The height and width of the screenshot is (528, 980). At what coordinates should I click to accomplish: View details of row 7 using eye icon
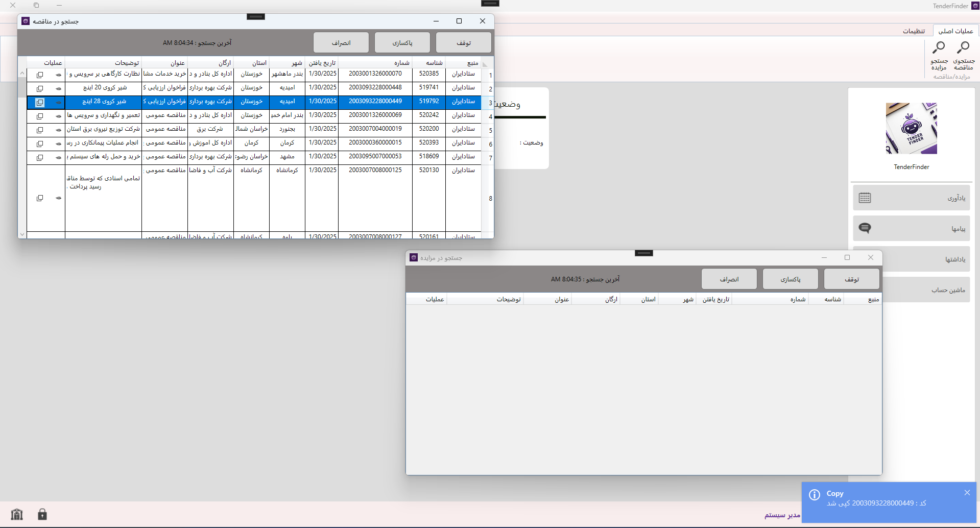(x=59, y=158)
